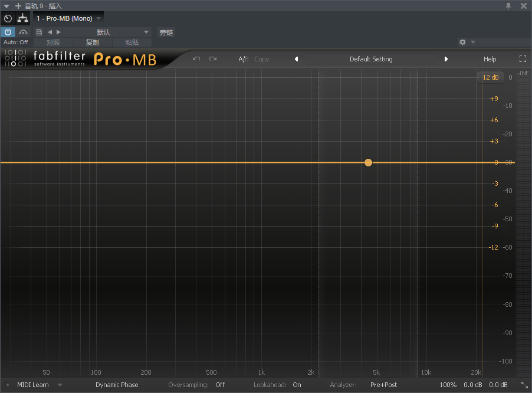Open the 默认 preset dropdown

tap(107, 32)
